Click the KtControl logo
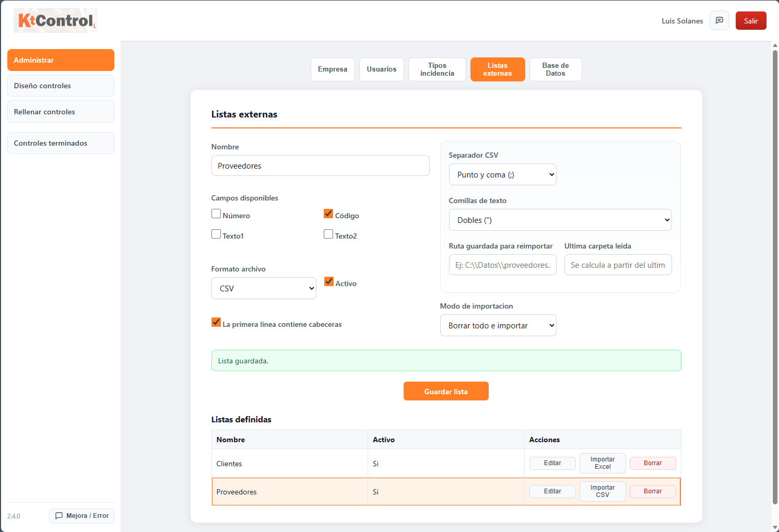Screen dimensions: 779x532 point(55,21)
